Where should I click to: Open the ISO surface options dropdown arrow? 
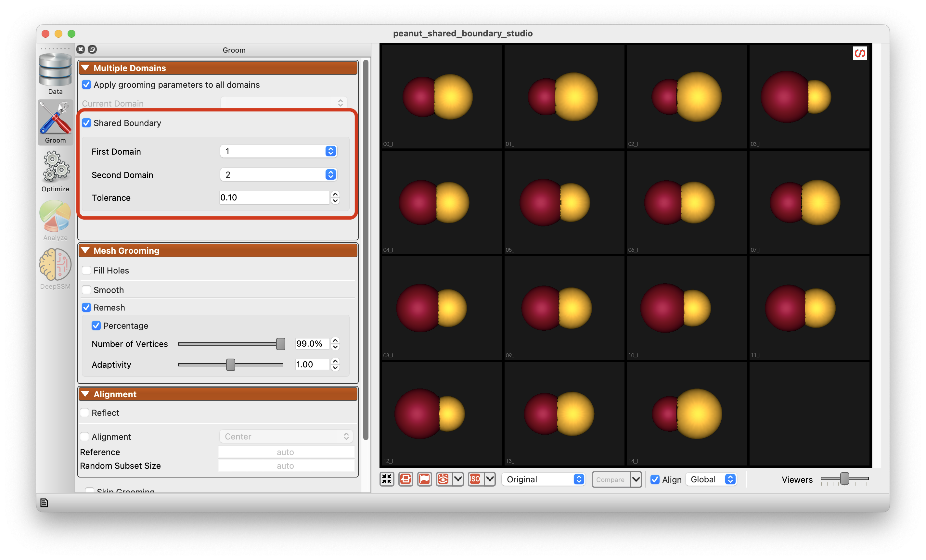pyautogui.click(x=490, y=479)
